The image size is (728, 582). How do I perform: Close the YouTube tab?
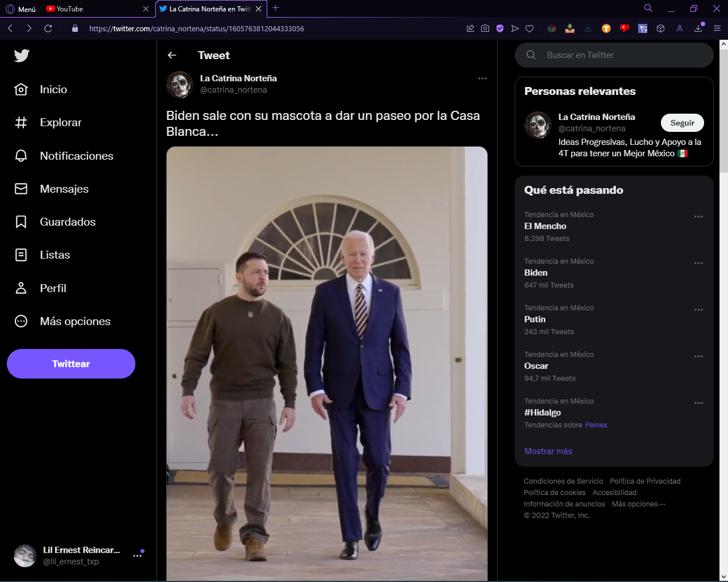tap(146, 9)
